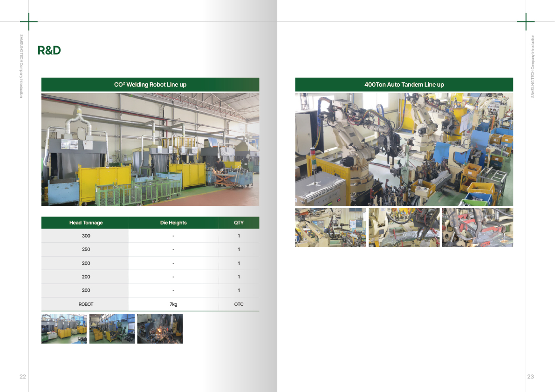Select the CO² Welding Robot Line up banner
This screenshot has width=555, height=392.
150,85
